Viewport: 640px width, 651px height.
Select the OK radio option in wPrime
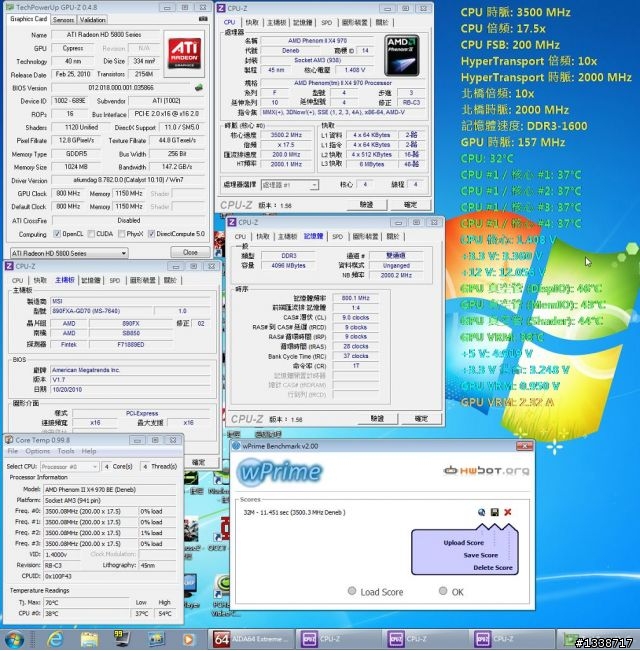tap(443, 591)
